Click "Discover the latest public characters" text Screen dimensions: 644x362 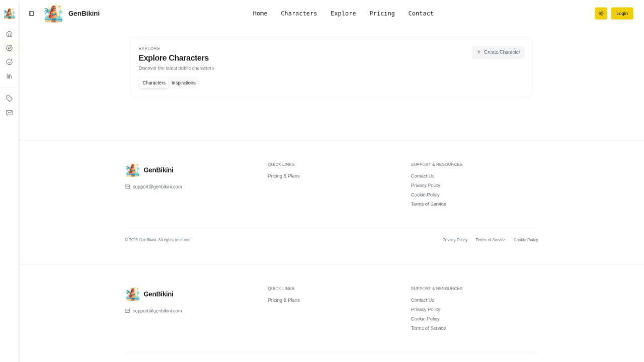coord(176,68)
